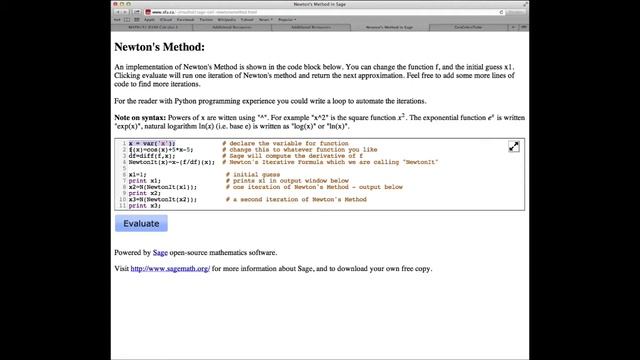Click comment "# declare the variable for function"

point(285,143)
